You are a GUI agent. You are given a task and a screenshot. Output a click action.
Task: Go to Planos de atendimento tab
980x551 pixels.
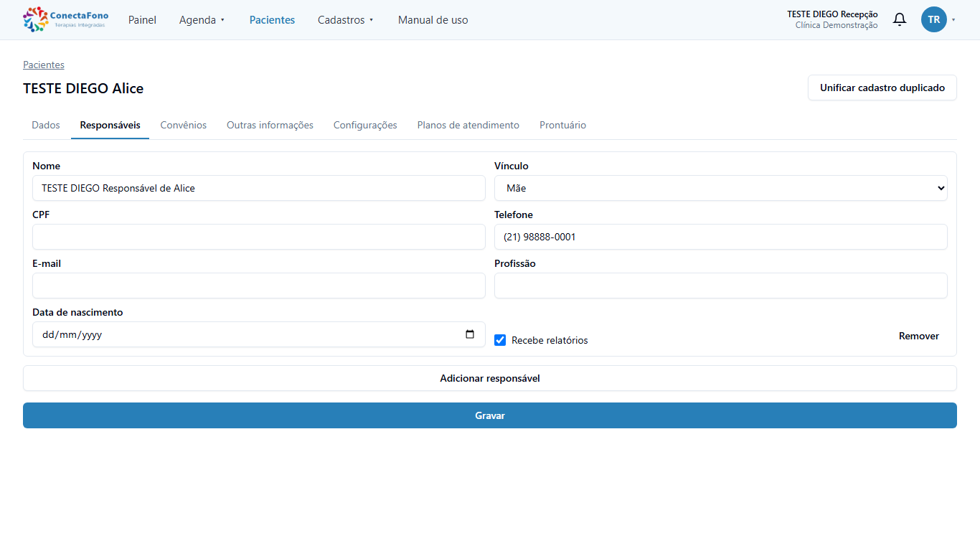(x=468, y=125)
